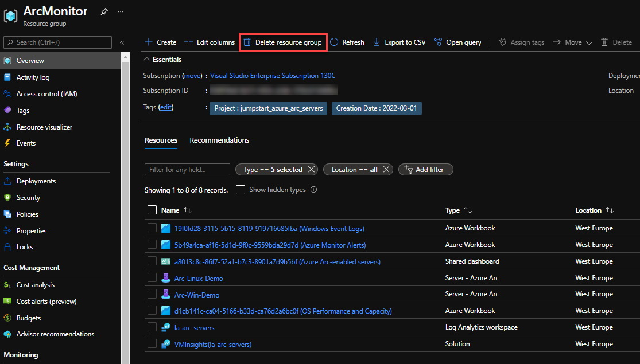Click Export to CSV

[x=399, y=42]
